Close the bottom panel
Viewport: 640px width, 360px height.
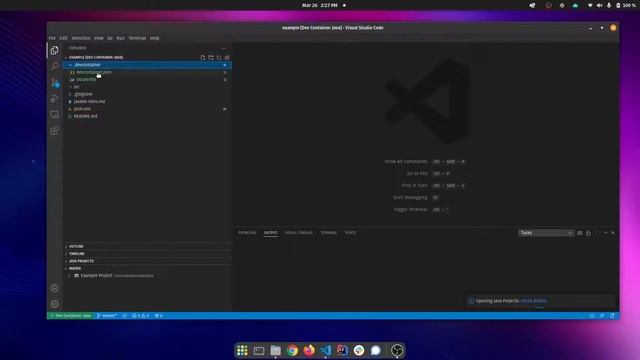click(613, 233)
